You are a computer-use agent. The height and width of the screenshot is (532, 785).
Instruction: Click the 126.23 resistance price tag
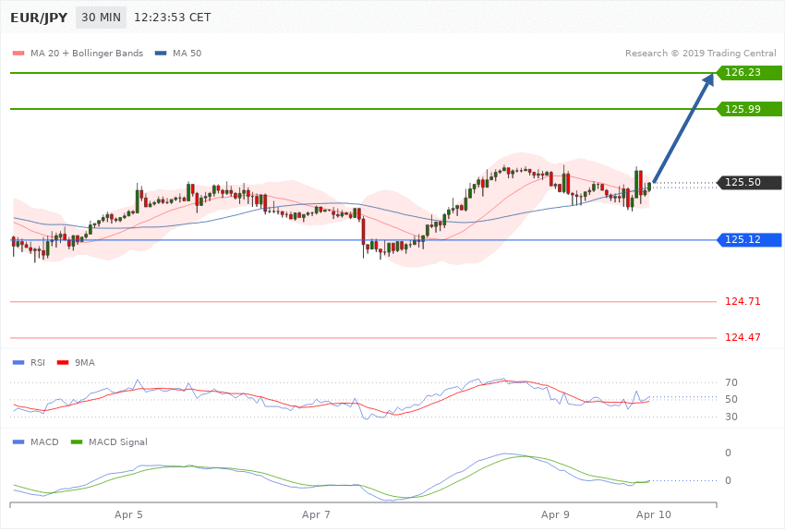pos(750,73)
